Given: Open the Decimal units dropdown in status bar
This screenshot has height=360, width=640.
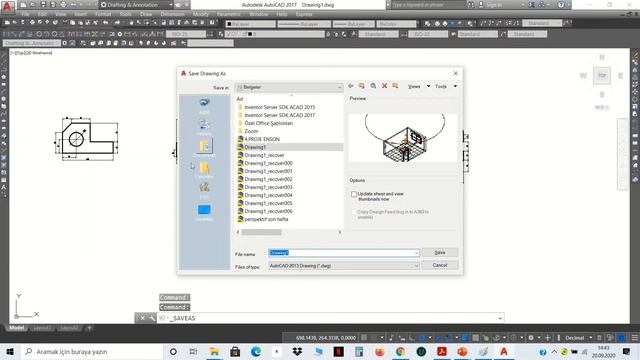Looking at the screenshot, I should [x=578, y=338].
